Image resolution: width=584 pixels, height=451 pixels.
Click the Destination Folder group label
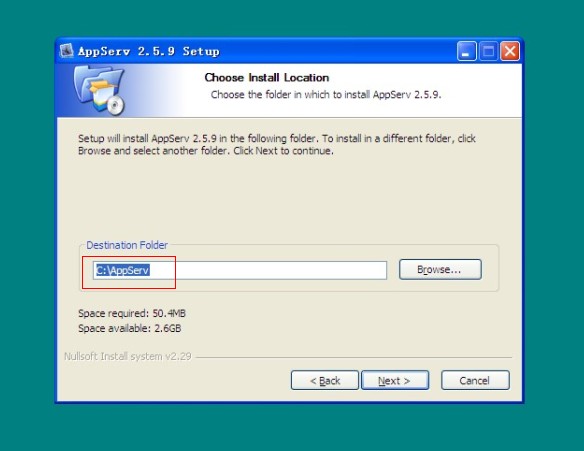127,245
